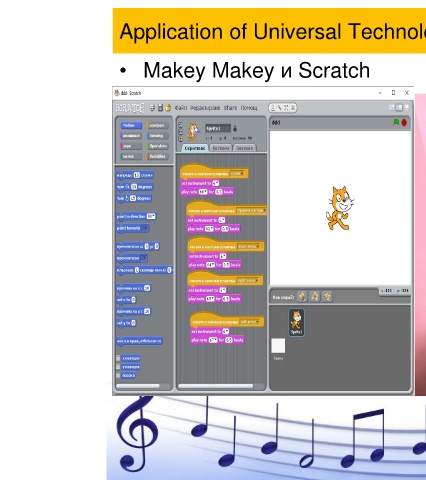Click the scripts area horizontal scrollbar

(x=216, y=386)
